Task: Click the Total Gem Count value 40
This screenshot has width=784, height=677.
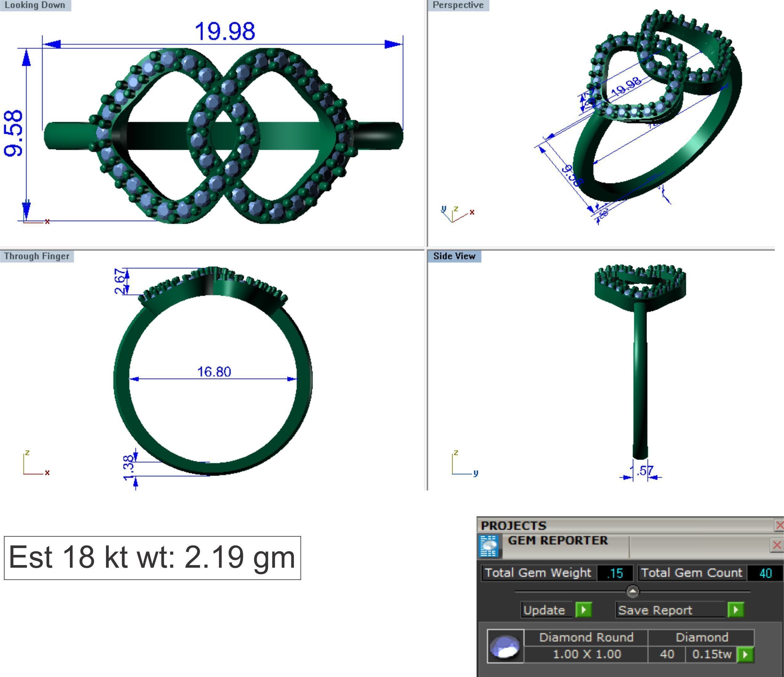Action: [765, 573]
